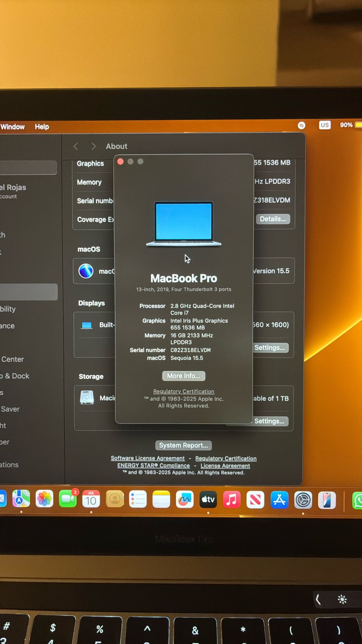Open the Contacts app in Dock
The height and width of the screenshot is (644, 362).
(x=115, y=499)
